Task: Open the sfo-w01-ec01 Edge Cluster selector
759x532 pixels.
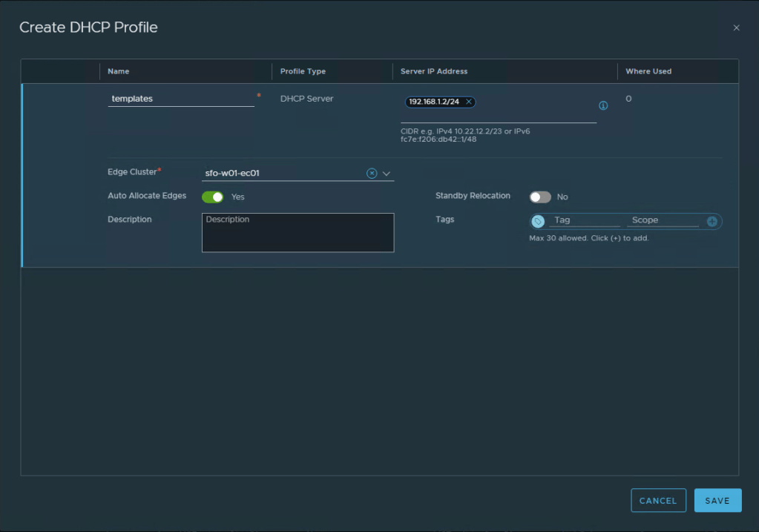Action: (282, 173)
